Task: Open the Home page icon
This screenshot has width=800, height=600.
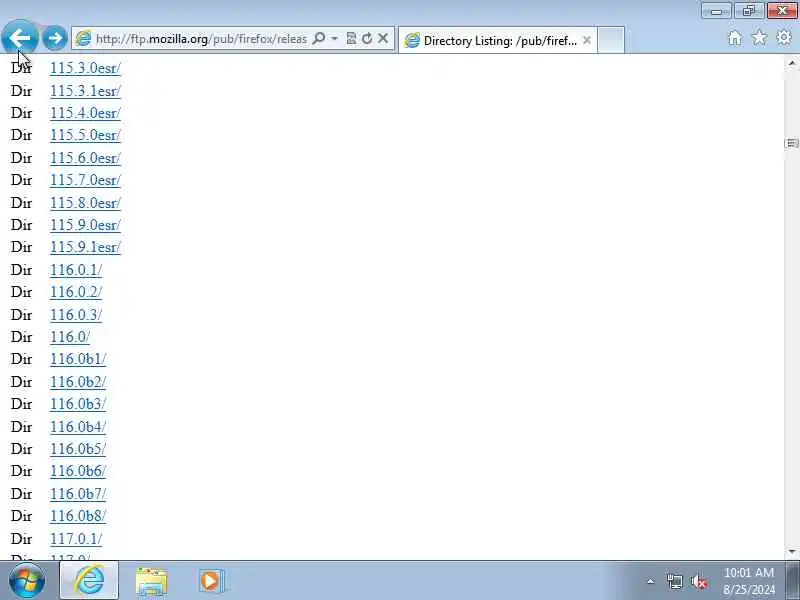Action: tap(735, 38)
